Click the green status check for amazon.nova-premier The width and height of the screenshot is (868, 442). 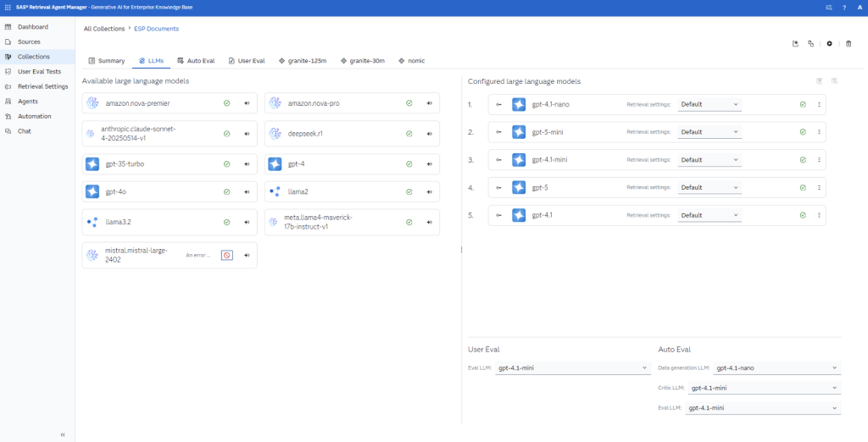(x=226, y=103)
